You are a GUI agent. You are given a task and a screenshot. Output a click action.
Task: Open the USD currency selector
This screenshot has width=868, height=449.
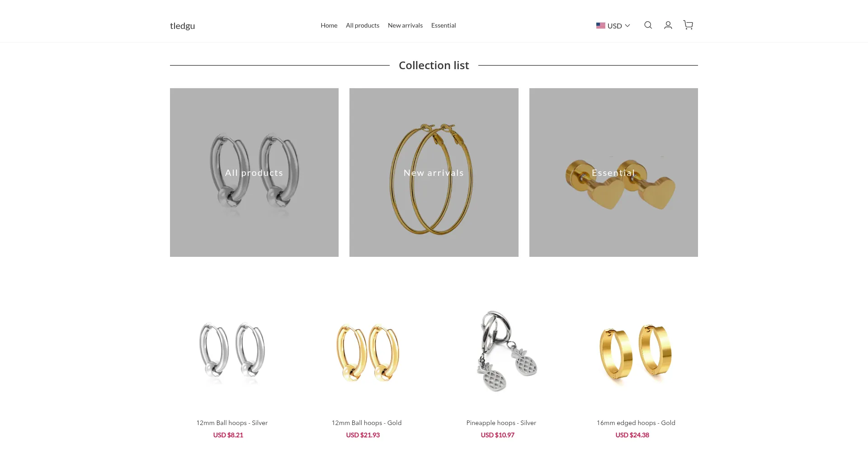click(x=613, y=26)
